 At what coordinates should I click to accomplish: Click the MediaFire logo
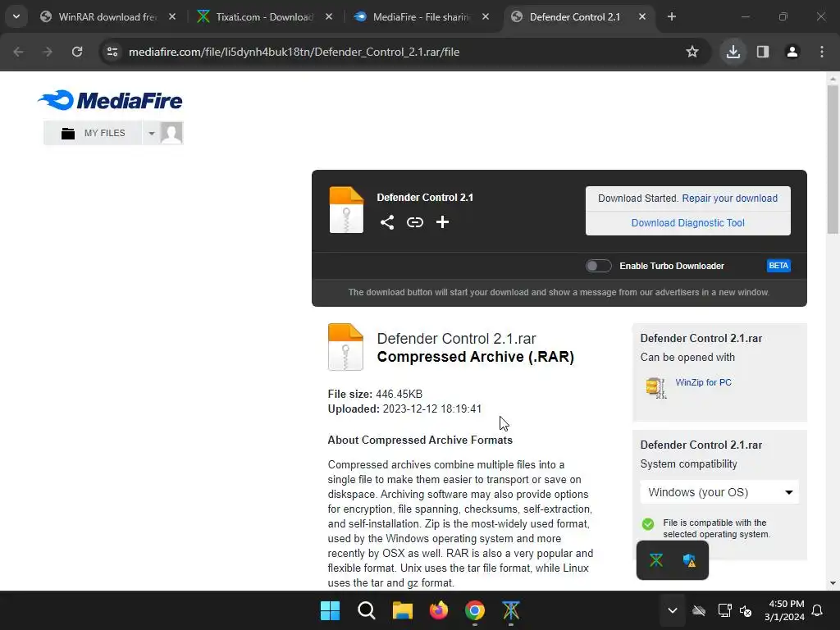[x=110, y=100]
